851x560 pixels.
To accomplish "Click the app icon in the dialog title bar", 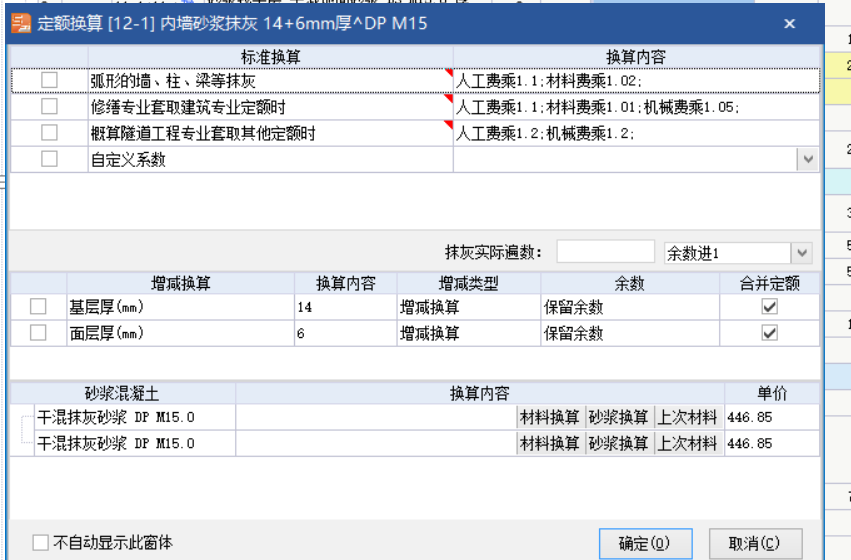I will (x=21, y=23).
